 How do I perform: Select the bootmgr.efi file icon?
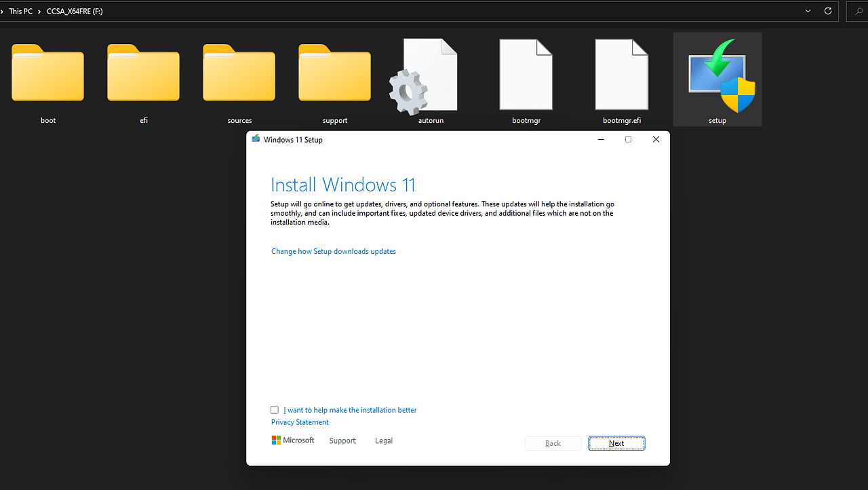click(622, 74)
